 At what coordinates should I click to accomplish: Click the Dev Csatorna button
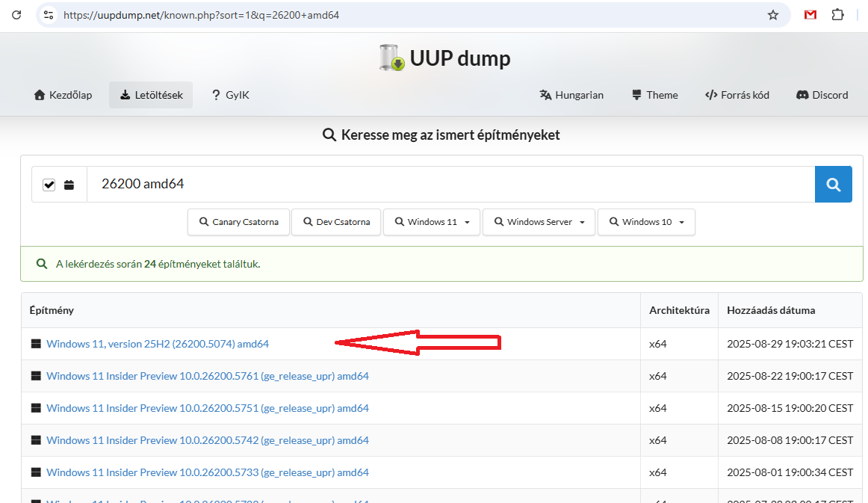pyautogui.click(x=336, y=222)
